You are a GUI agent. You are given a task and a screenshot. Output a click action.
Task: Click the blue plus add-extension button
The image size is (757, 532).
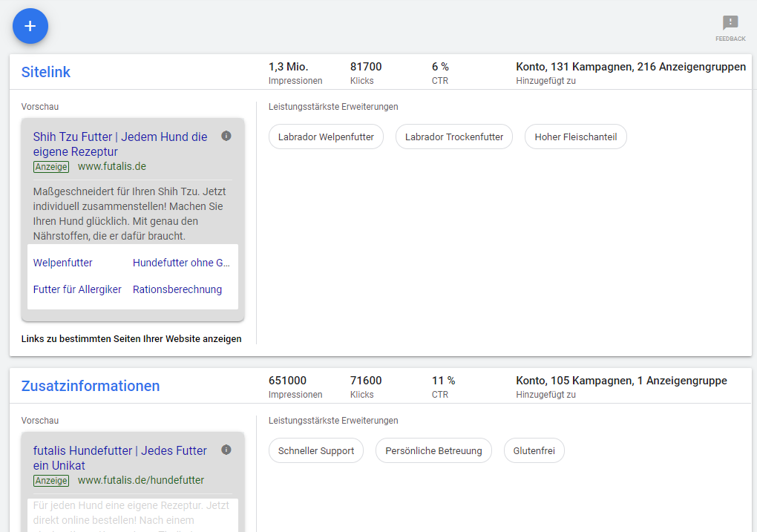coord(30,26)
